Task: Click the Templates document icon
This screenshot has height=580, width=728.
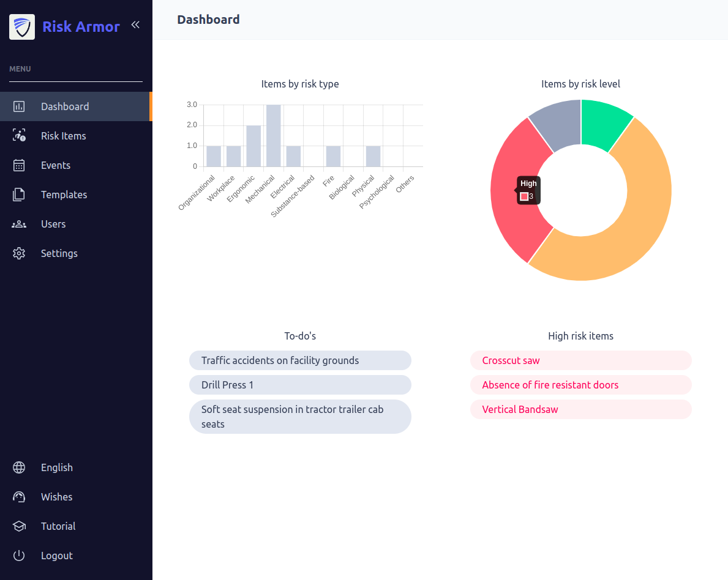Action: click(19, 195)
